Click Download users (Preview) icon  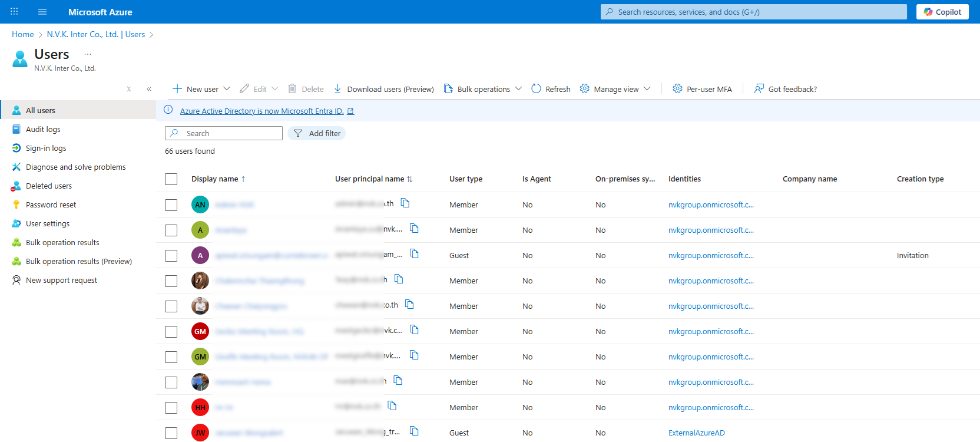pos(337,89)
